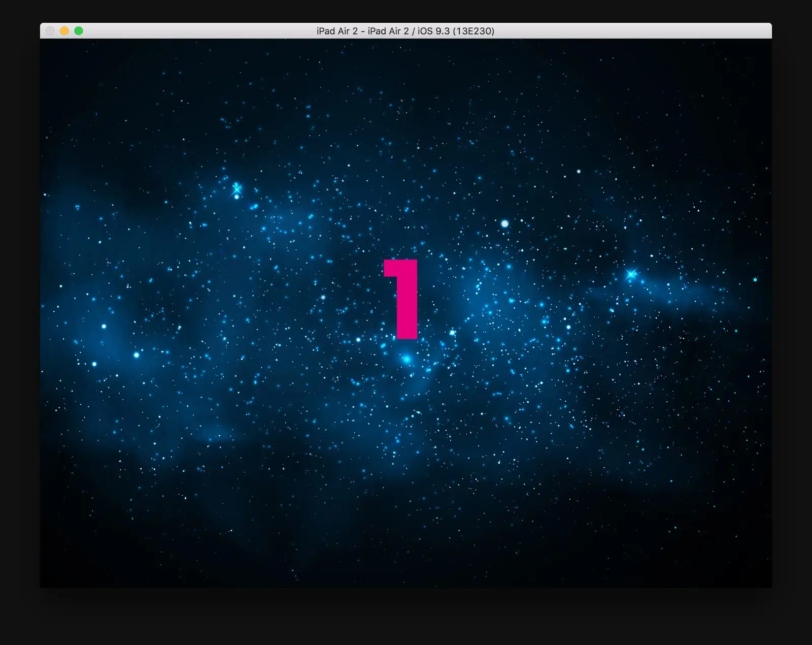The height and width of the screenshot is (645, 812).
Task: Close the simulator window with gray button
Action: [x=50, y=31]
